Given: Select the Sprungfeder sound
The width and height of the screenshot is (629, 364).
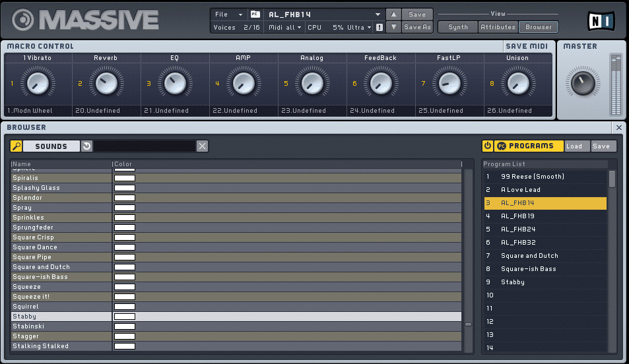Looking at the screenshot, I should point(236,228).
